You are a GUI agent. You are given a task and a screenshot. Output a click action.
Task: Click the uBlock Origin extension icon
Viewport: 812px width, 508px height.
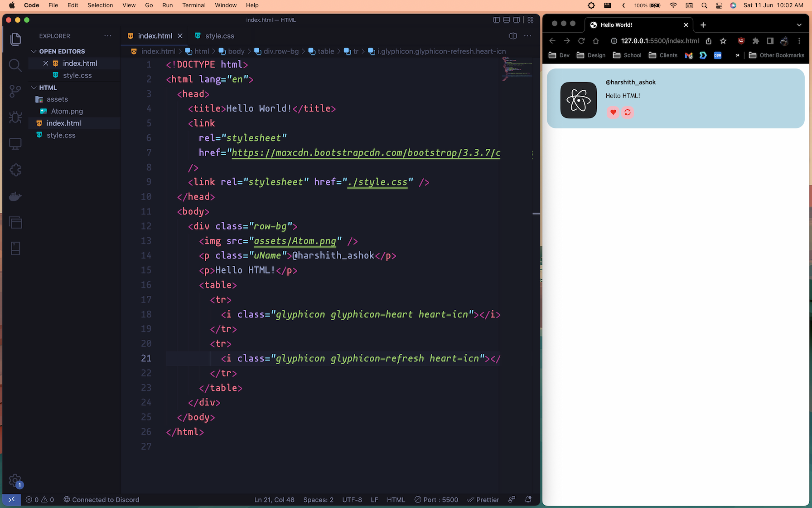point(741,41)
